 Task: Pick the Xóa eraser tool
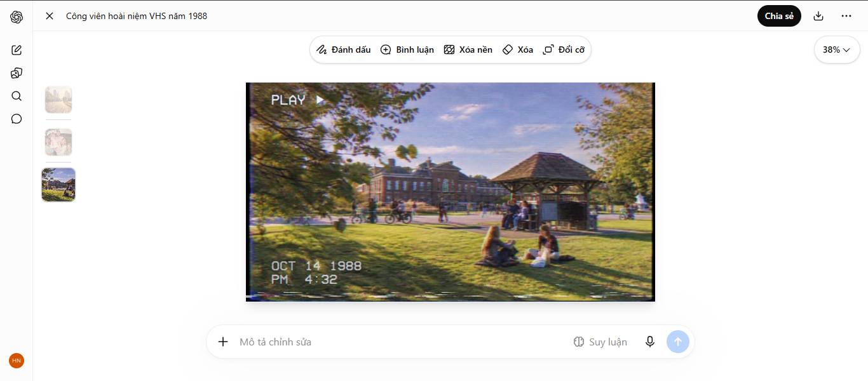(x=518, y=50)
